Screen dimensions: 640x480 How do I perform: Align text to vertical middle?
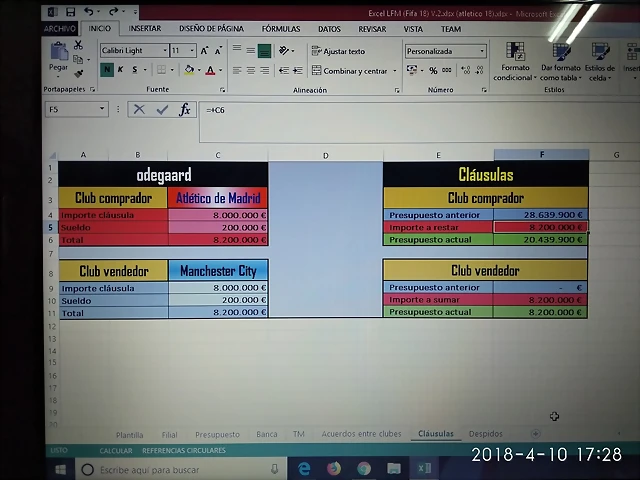[251, 51]
